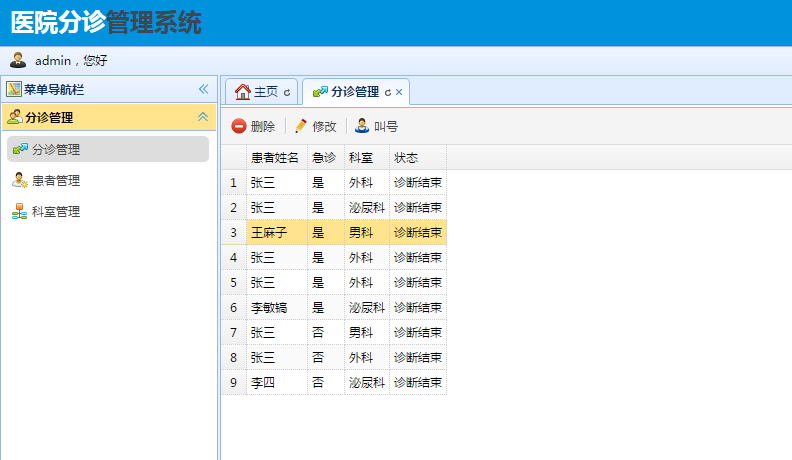The height and width of the screenshot is (460, 792).
Task: Sort by 急诊 column header
Action: click(x=326, y=158)
